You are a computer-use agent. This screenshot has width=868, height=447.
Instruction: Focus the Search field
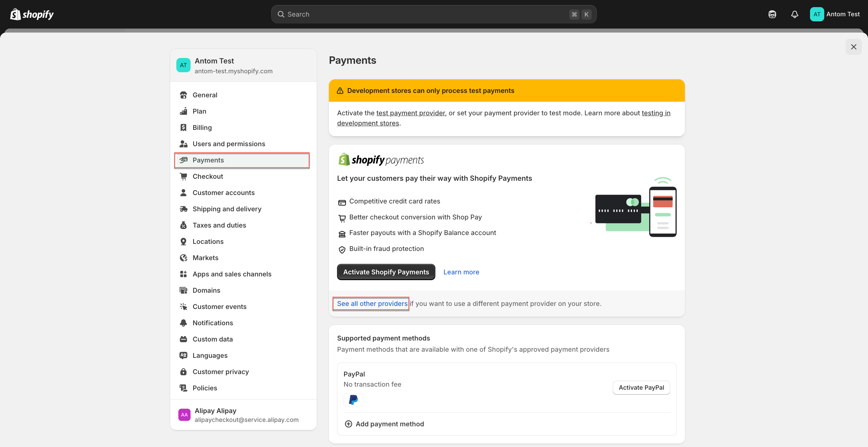434,14
